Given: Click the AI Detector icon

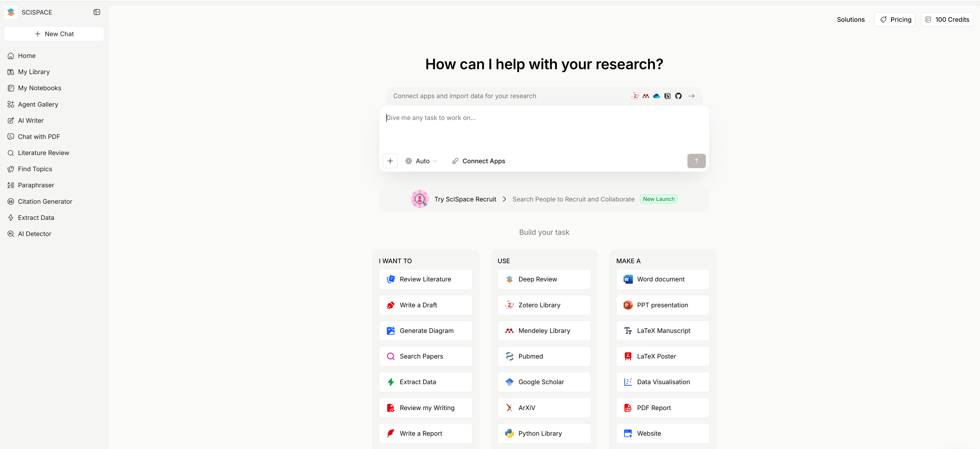Looking at the screenshot, I should click(11, 234).
